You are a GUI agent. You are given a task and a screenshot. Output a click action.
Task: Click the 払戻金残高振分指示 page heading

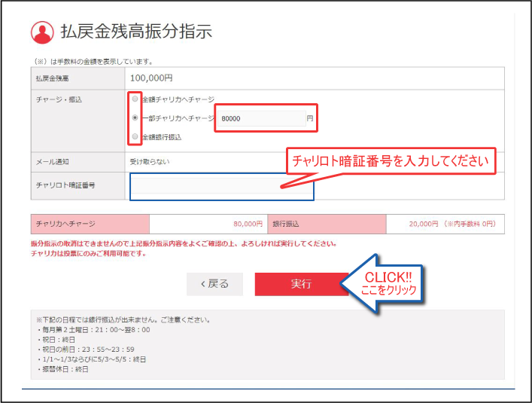coord(136,32)
